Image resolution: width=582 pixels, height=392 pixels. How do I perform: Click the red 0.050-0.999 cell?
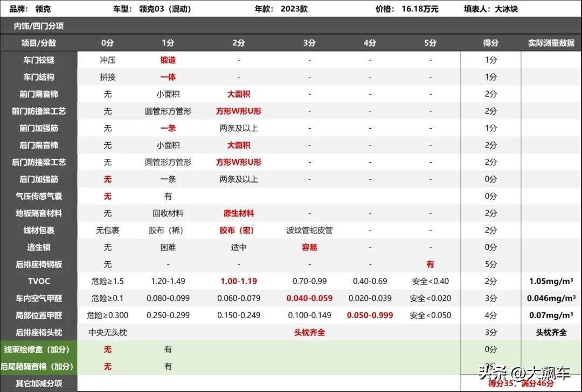(x=370, y=315)
